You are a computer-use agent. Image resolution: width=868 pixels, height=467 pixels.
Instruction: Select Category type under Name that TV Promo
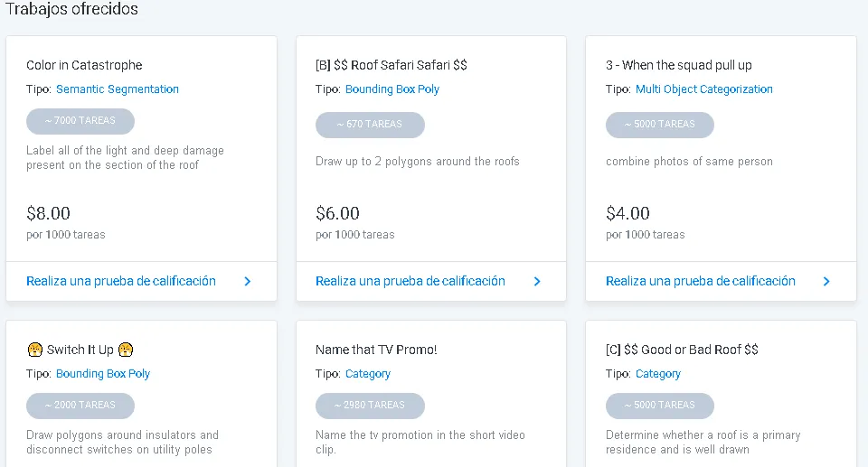(x=368, y=373)
